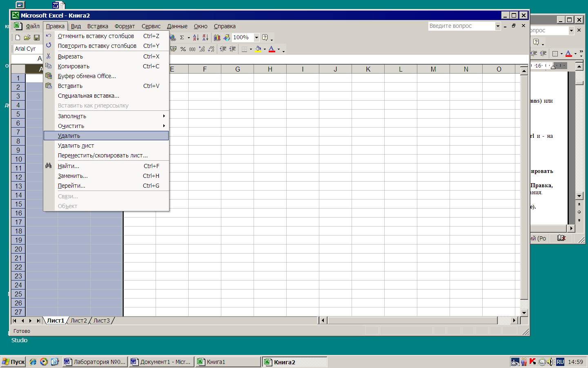Choose Специальная вставка menu item
Image resolution: width=588 pixels, height=368 pixels.
tap(106, 96)
